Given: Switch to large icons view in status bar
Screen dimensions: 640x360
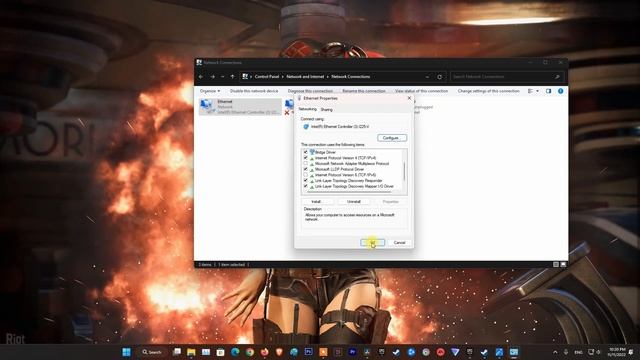Looking at the screenshot, I should (563, 264).
